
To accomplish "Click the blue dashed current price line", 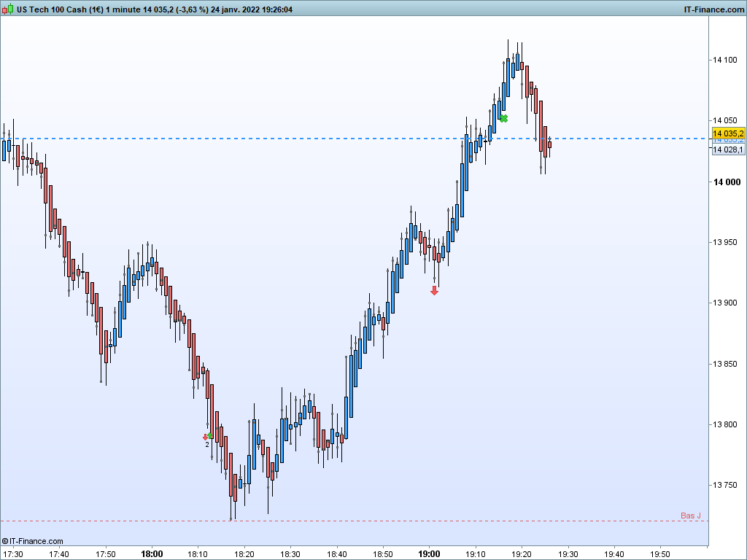I will point(354,139).
